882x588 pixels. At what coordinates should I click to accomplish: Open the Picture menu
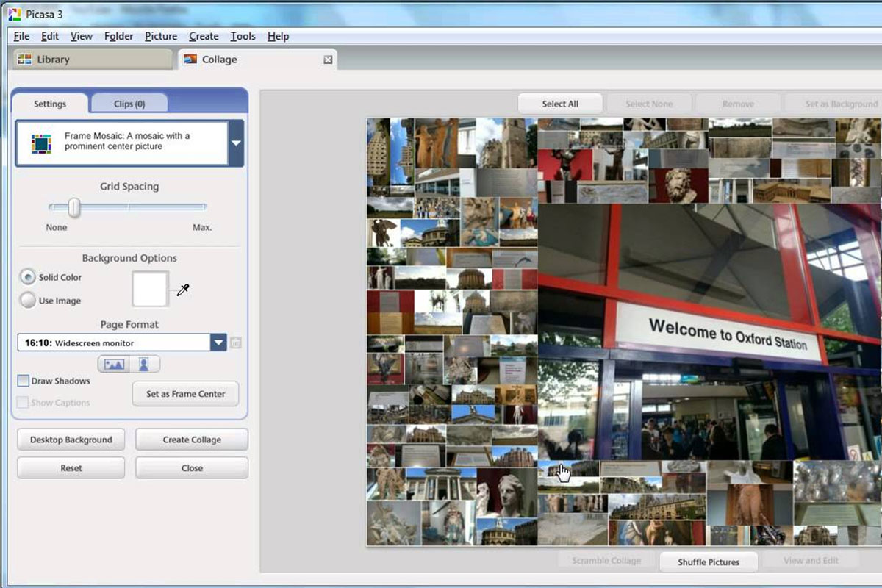(161, 36)
